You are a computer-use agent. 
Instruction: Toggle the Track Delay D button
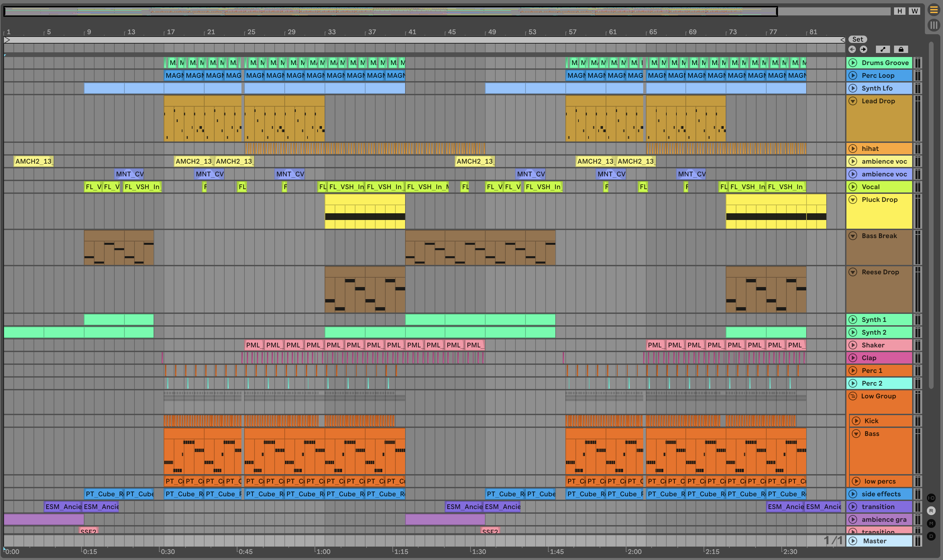point(931,536)
